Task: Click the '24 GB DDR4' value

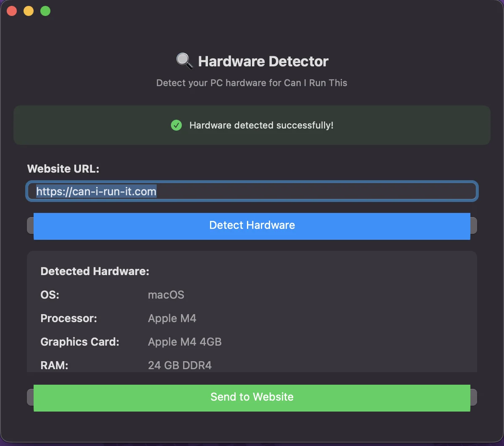Action: tap(180, 365)
